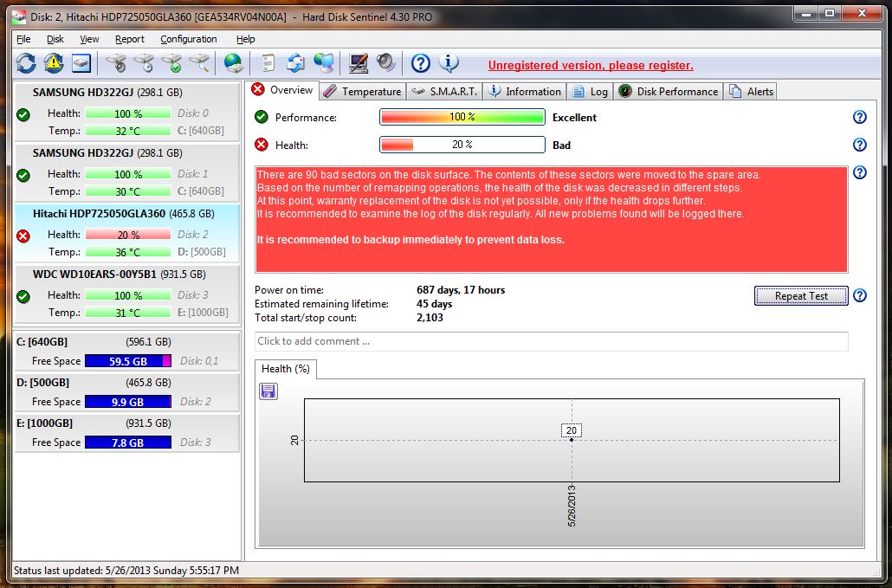Save the health graph with floppy icon
The height and width of the screenshot is (588, 892).
click(x=268, y=391)
